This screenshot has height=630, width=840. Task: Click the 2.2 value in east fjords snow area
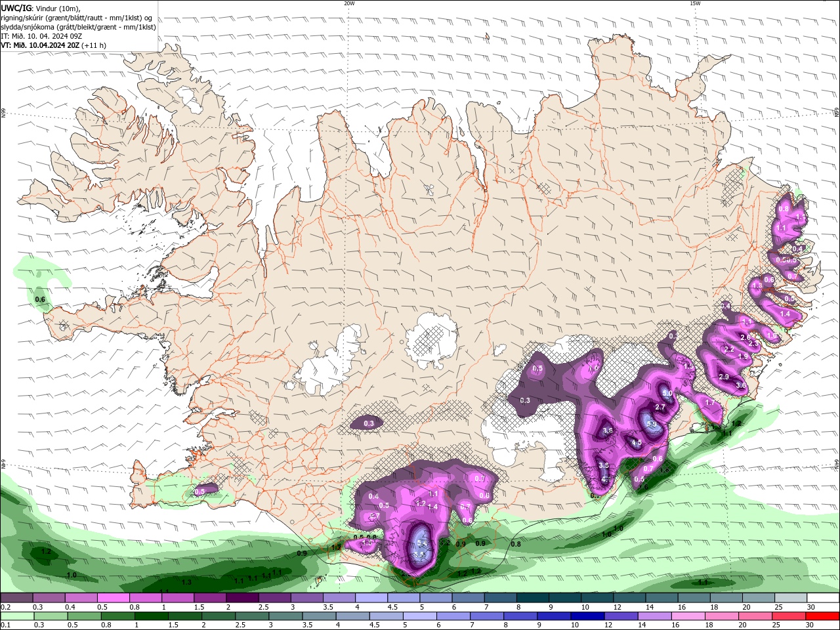click(x=729, y=350)
